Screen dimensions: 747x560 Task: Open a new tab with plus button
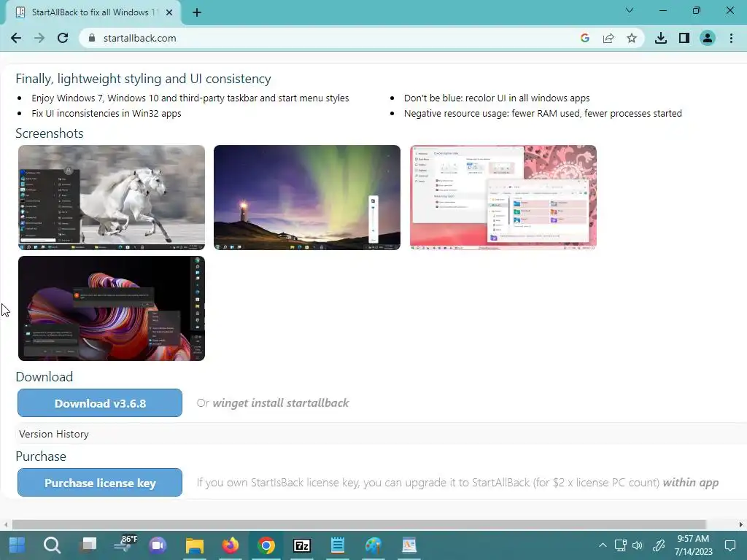[197, 12]
